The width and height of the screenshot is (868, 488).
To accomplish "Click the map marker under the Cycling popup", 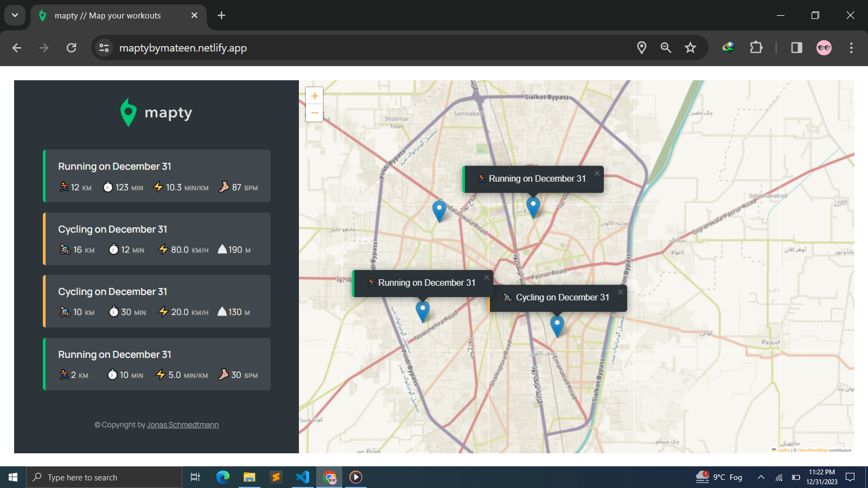I will [x=557, y=325].
